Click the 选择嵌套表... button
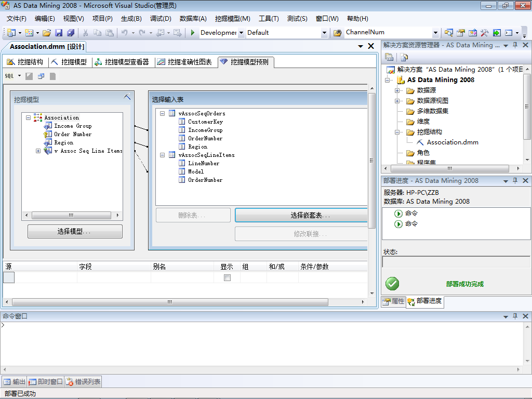This screenshot has height=399, width=532. (301, 215)
